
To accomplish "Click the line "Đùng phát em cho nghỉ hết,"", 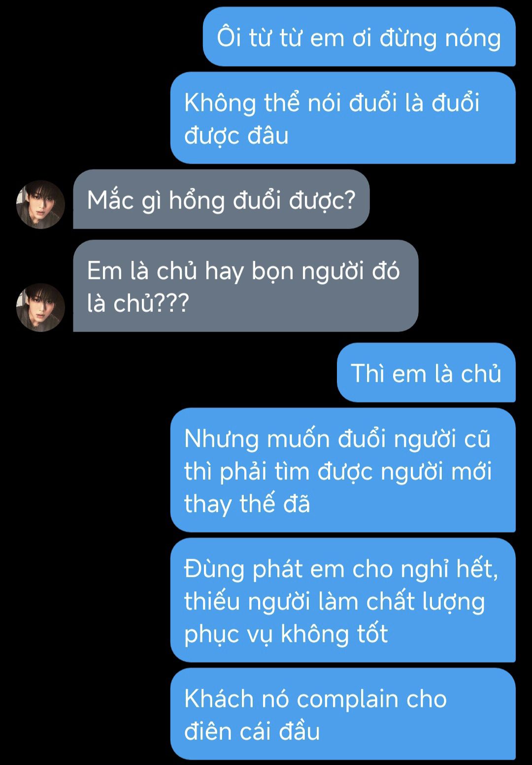I will point(341,569).
